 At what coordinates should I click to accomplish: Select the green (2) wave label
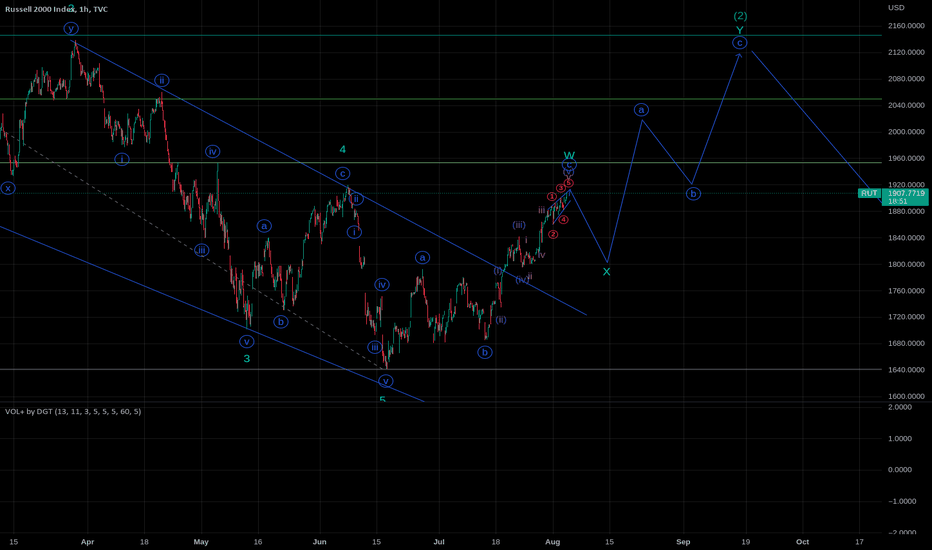click(740, 16)
